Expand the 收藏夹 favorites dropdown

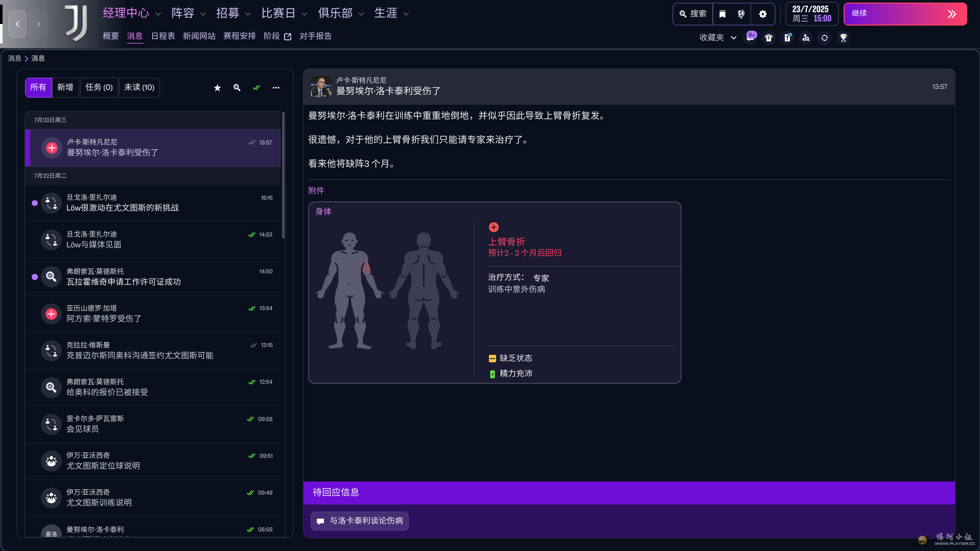[x=734, y=37]
